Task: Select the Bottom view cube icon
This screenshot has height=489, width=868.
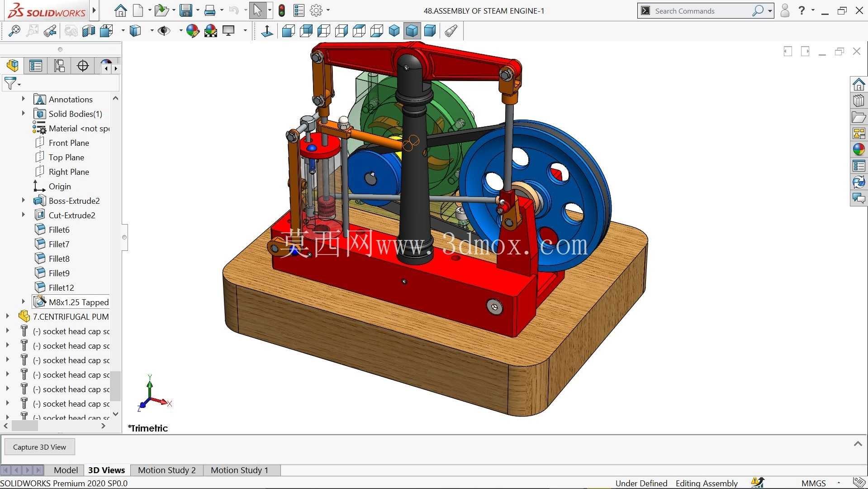Action: pos(376,31)
